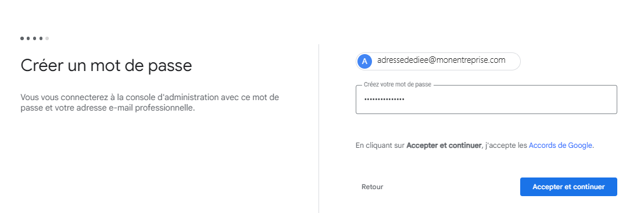The width and height of the screenshot is (644, 213).
Task: Click the second progress step dot
Action: tap(28, 38)
